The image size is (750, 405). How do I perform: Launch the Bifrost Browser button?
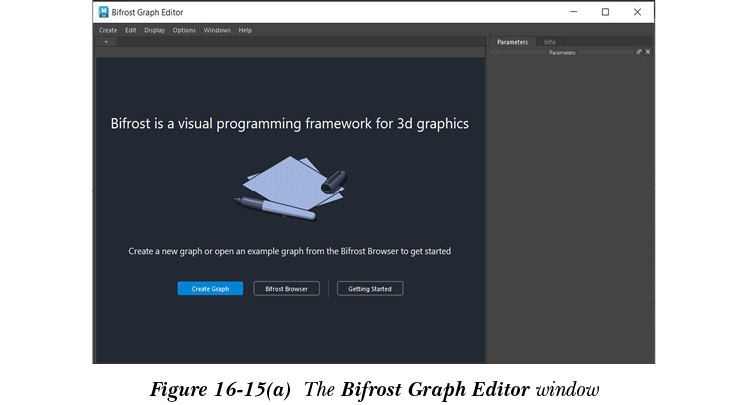(x=286, y=289)
